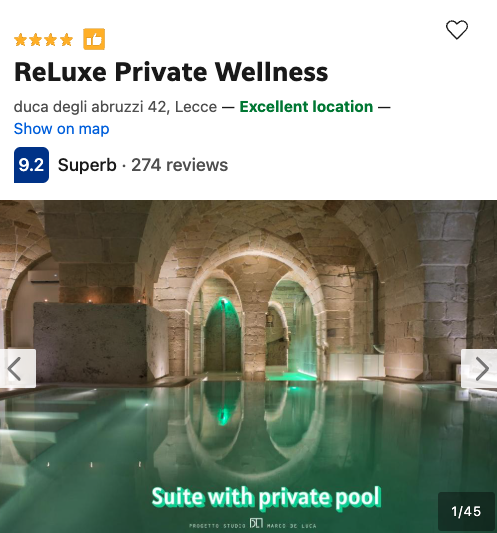Click the Suite with private pool caption
Screen dimensions: 497x533
click(x=266, y=498)
